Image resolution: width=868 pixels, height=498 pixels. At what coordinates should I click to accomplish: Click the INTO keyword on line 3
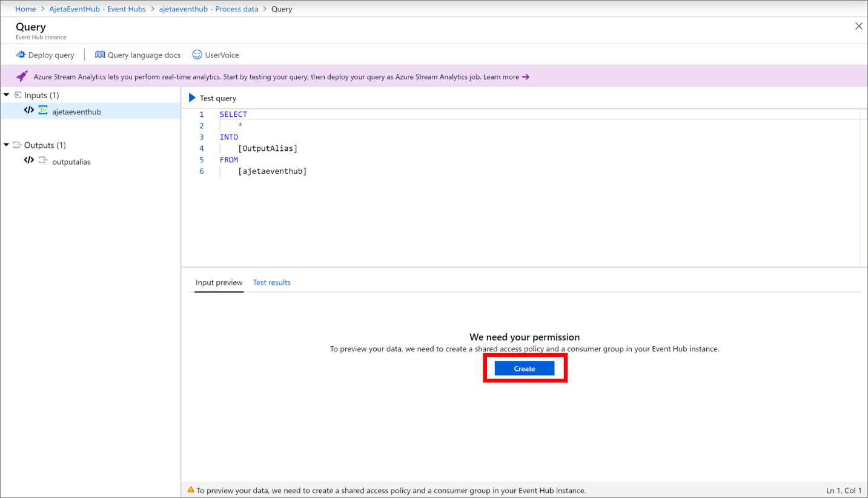click(x=229, y=137)
